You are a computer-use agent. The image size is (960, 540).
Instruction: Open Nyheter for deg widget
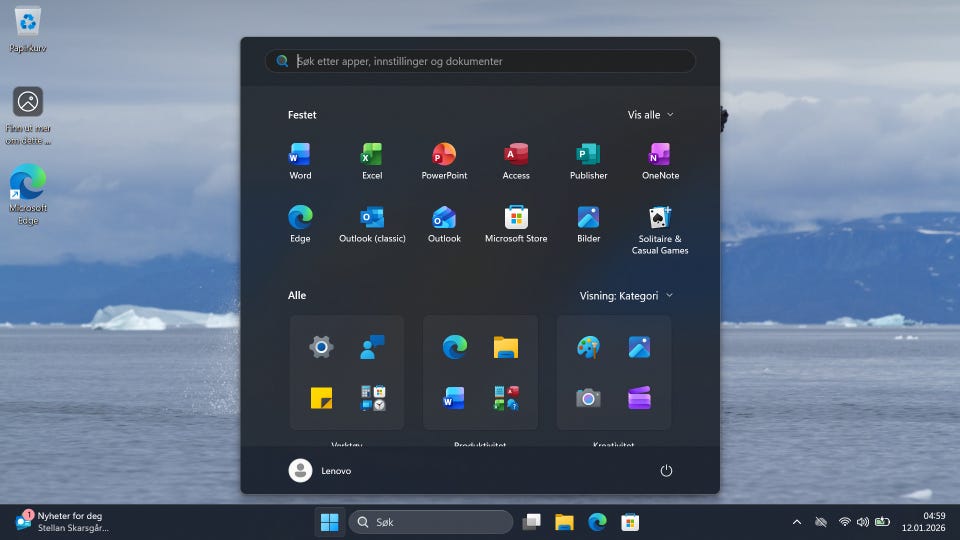62,522
